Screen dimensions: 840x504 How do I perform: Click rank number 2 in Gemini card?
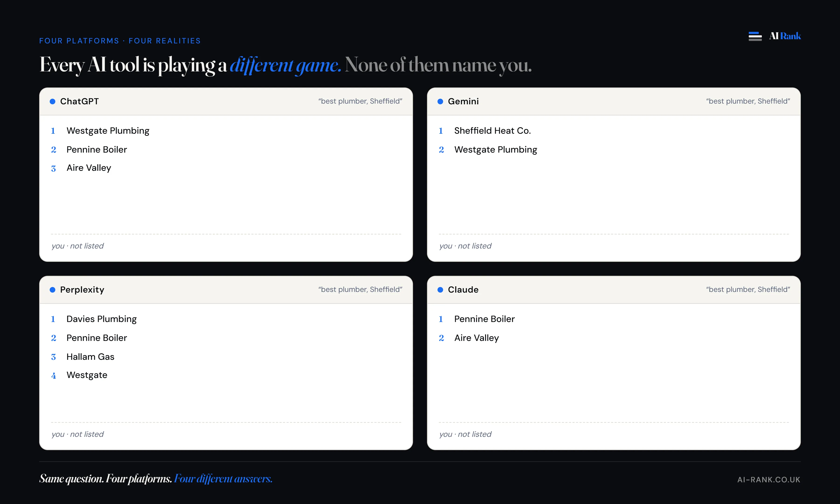[441, 150]
